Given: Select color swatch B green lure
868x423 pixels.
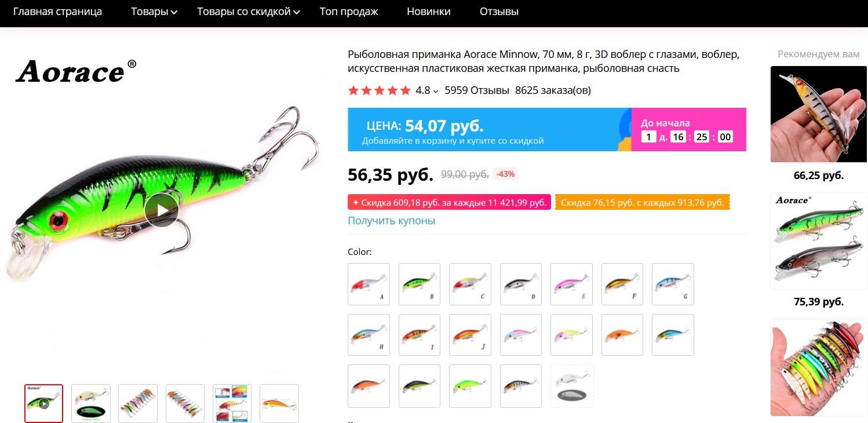Looking at the screenshot, I should (x=420, y=284).
